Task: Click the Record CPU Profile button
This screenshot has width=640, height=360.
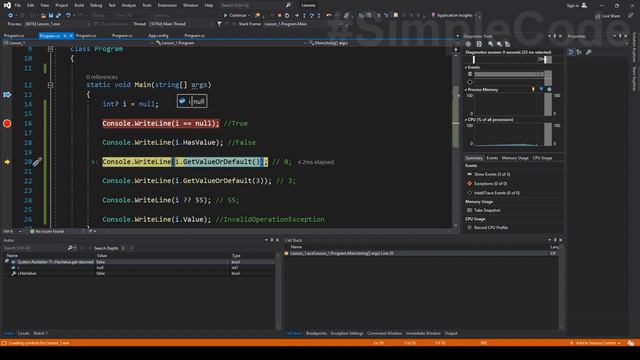Action: (491, 227)
